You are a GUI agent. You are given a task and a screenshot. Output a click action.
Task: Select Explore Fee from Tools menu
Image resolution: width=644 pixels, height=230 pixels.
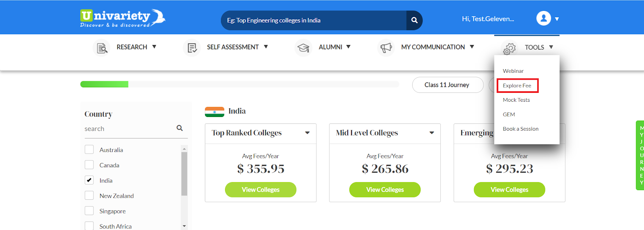pos(517,86)
